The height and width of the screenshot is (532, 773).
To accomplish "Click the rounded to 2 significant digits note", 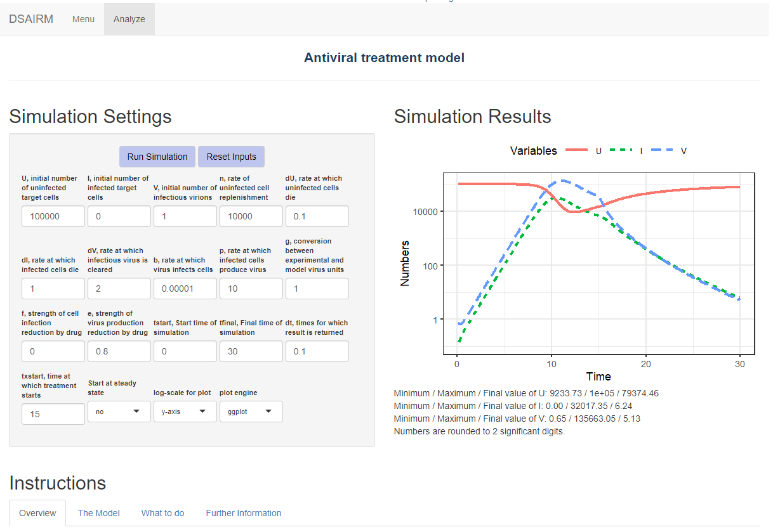I will (479, 431).
